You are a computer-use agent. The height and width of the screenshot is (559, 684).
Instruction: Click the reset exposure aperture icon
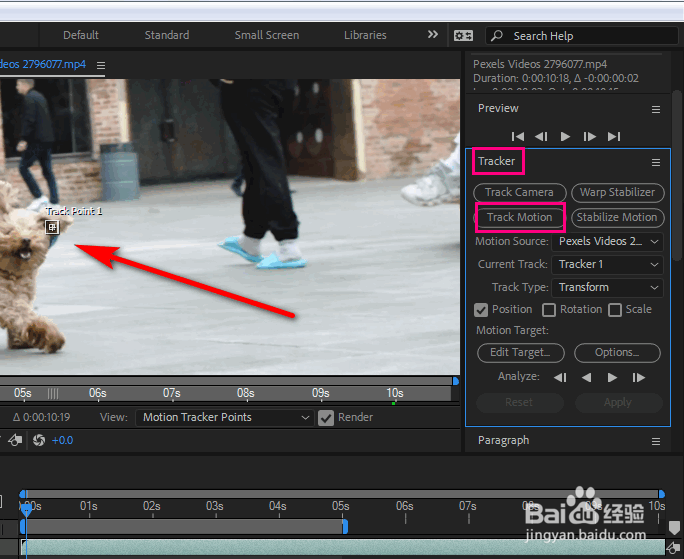tap(39, 440)
